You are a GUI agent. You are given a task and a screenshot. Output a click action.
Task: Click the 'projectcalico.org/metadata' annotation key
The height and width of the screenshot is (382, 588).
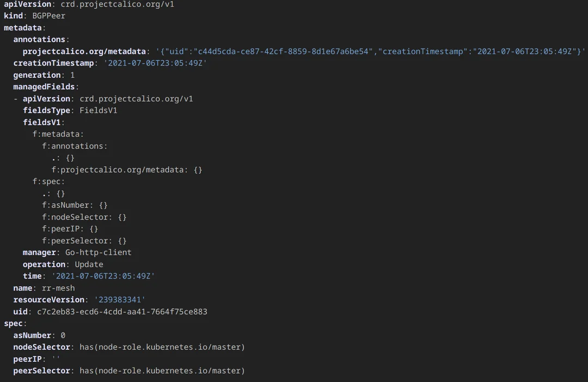click(84, 51)
